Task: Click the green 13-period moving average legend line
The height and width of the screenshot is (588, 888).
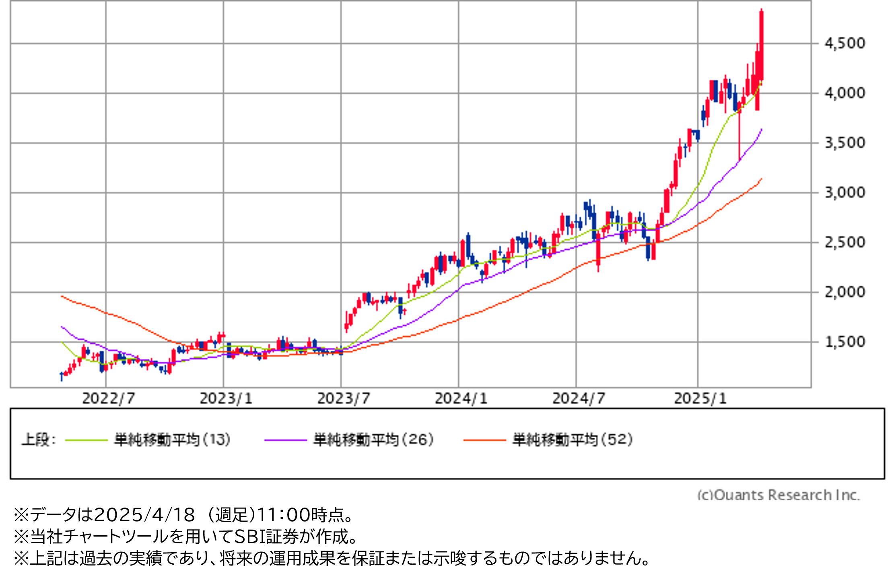Action: (x=86, y=440)
